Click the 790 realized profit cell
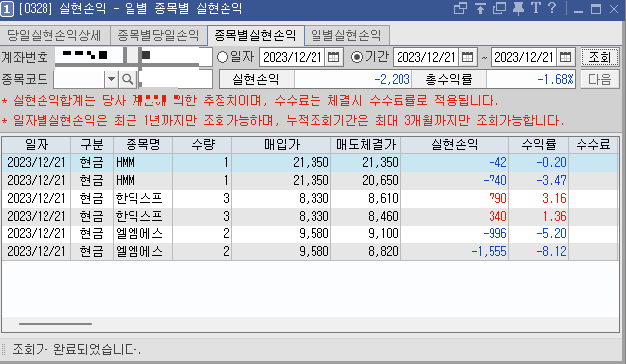 click(x=454, y=199)
